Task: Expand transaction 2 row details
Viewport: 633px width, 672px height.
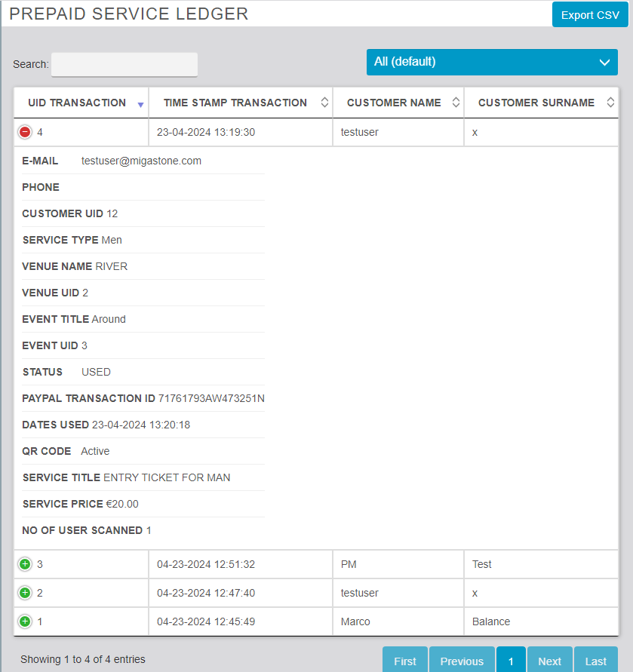Action: [25, 593]
